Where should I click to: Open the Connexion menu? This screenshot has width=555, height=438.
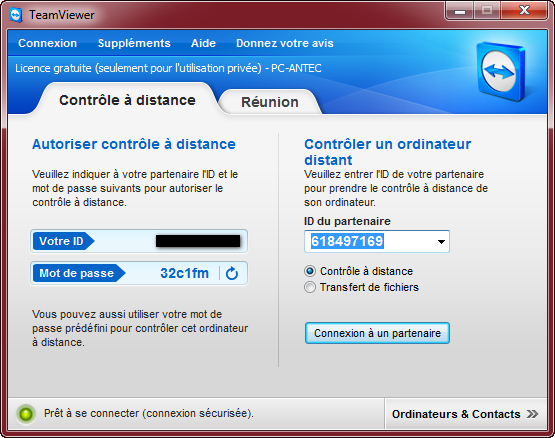pyautogui.click(x=47, y=43)
